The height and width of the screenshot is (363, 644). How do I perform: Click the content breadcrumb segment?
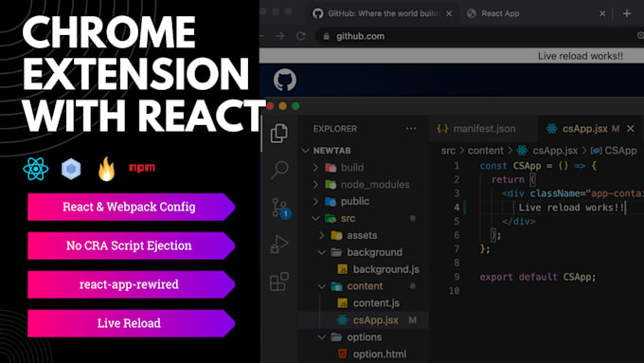click(486, 151)
